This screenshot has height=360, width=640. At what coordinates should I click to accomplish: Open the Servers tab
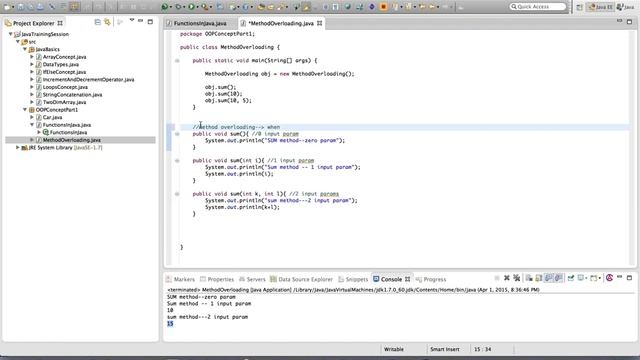[252, 279]
